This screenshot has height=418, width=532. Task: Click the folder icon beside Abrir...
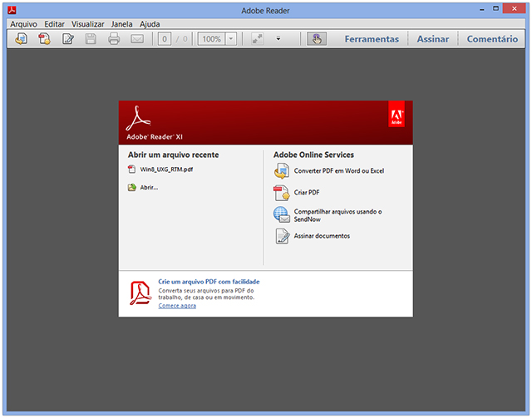pyautogui.click(x=131, y=187)
